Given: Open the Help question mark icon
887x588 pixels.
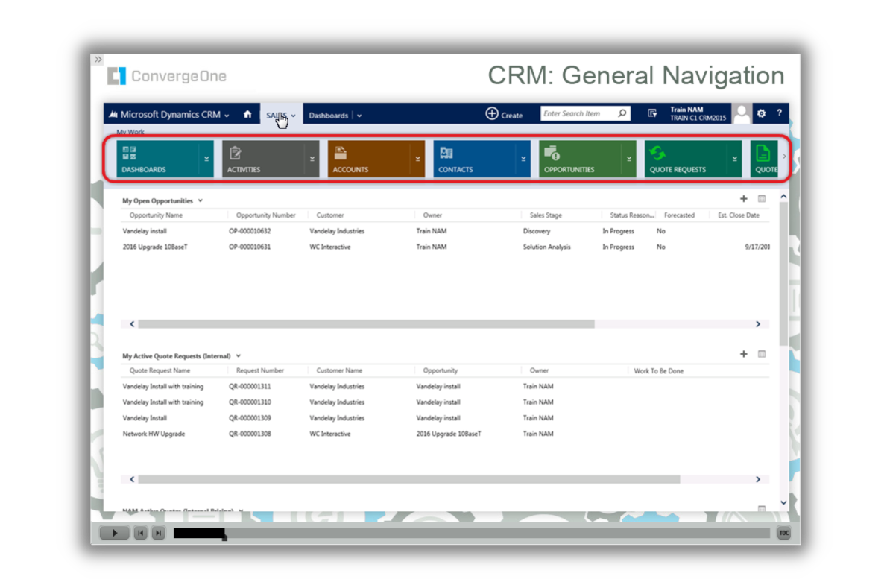Looking at the screenshot, I should click(780, 113).
